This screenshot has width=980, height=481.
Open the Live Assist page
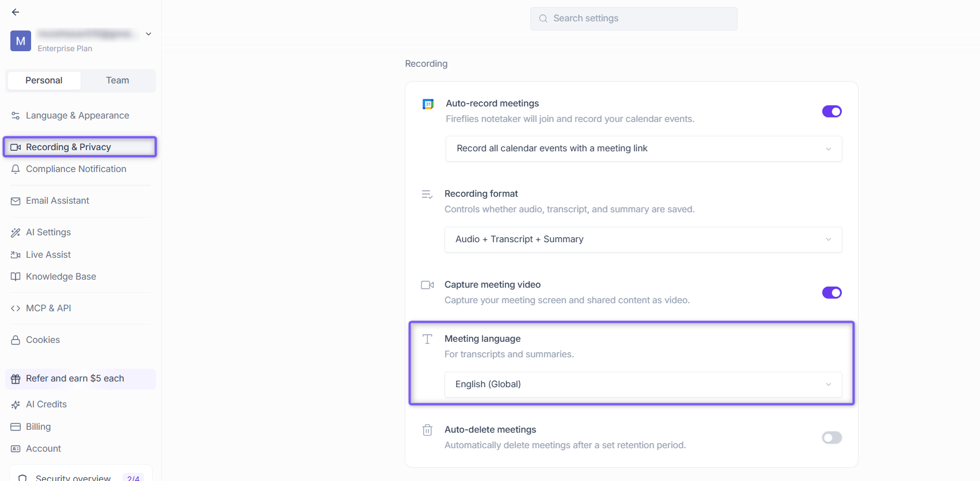(80, 255)
